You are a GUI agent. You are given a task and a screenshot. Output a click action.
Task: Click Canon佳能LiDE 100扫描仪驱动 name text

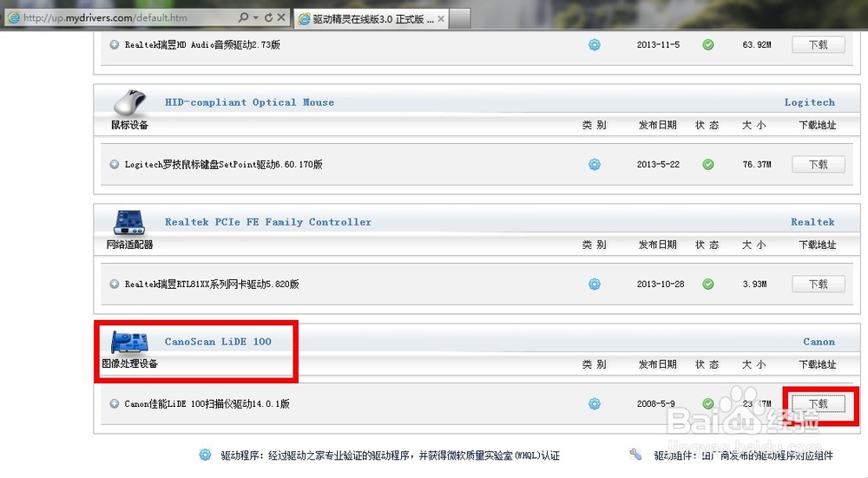pyautogui.click(x=207, y=404)
